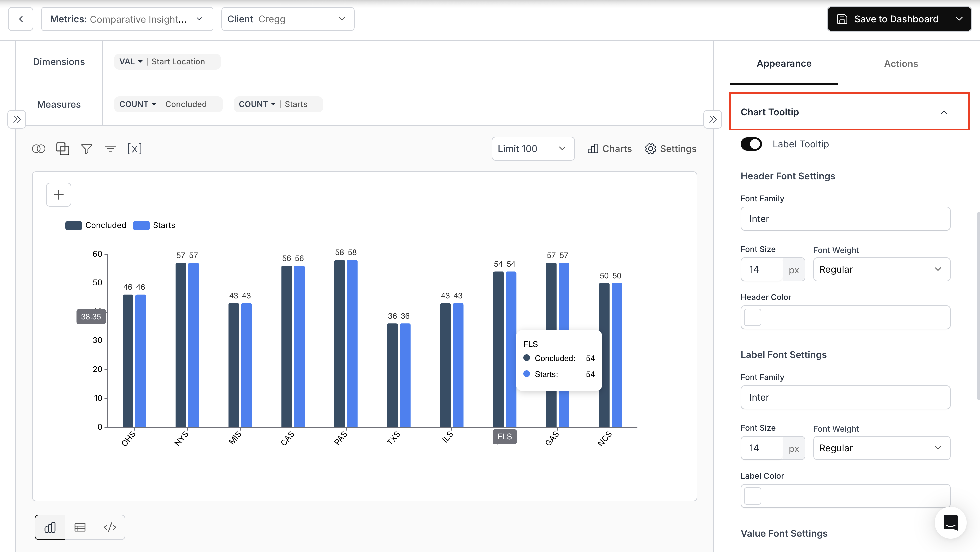Switch to the Actions tab
Viewport: 980px width, 552px height.
click(900, 64)
